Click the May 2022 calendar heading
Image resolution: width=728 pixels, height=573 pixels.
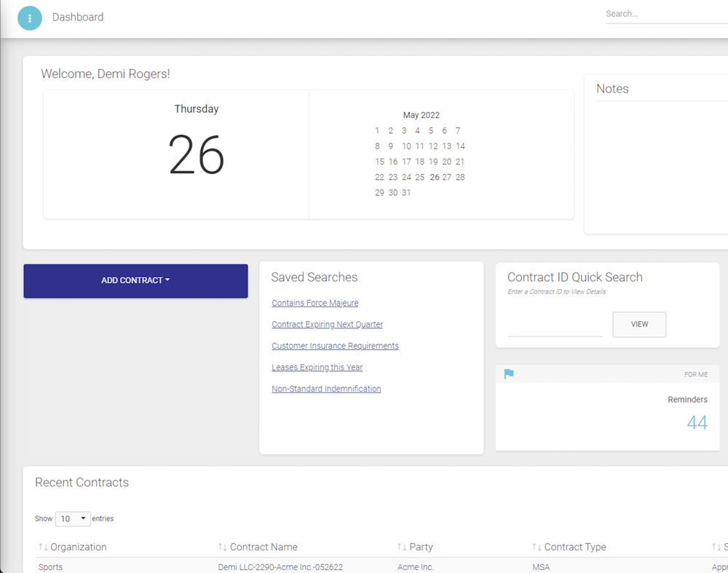(x=421, y=115)
